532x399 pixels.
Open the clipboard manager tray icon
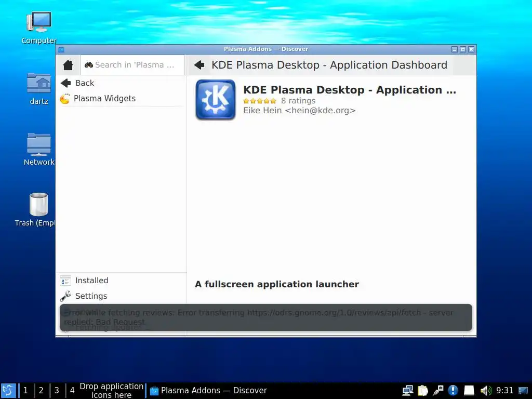click(x=423, y=391)
